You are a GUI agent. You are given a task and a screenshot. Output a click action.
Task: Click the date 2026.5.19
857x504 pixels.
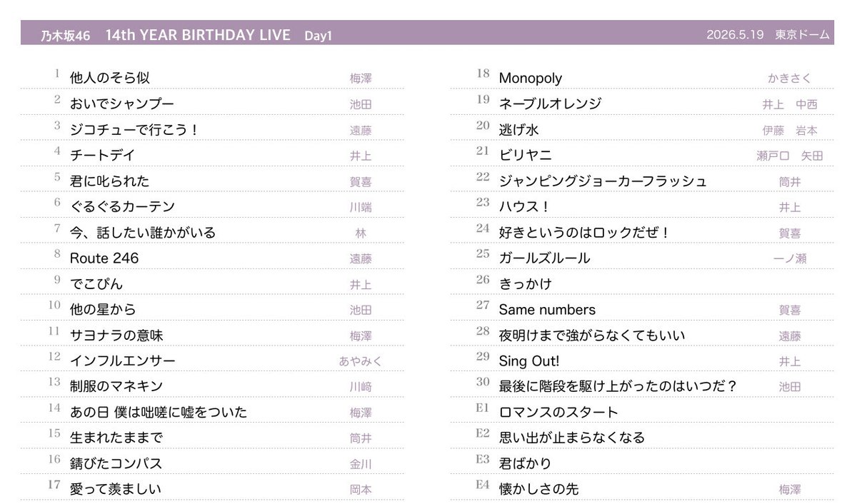[x=735, y=35]
